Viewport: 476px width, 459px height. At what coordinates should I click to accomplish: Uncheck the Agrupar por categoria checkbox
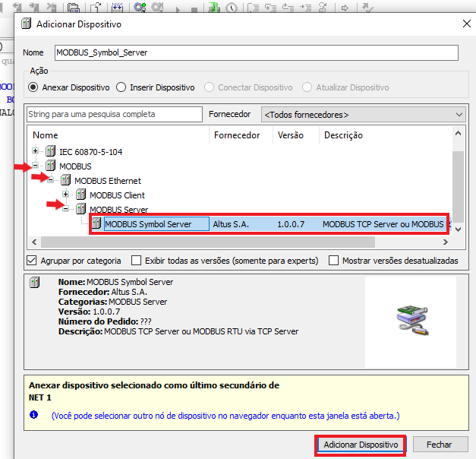(32, 261)
